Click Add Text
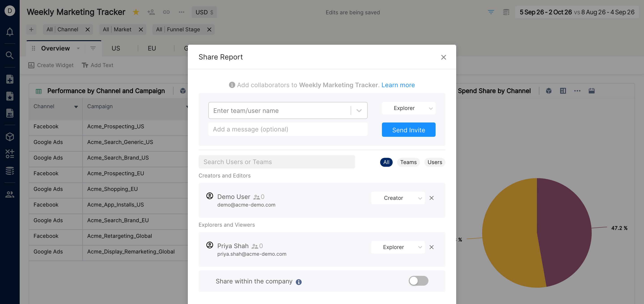 (97, 65)
